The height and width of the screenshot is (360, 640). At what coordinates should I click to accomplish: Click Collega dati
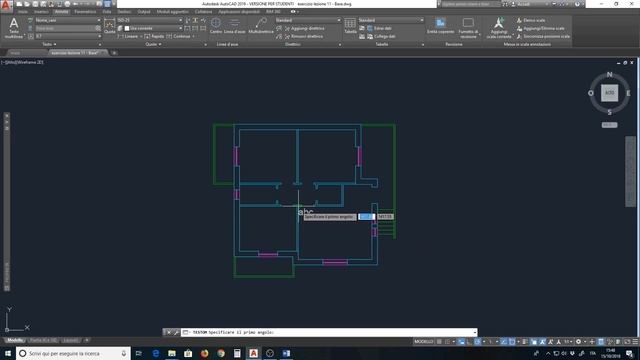coord(381,36)
